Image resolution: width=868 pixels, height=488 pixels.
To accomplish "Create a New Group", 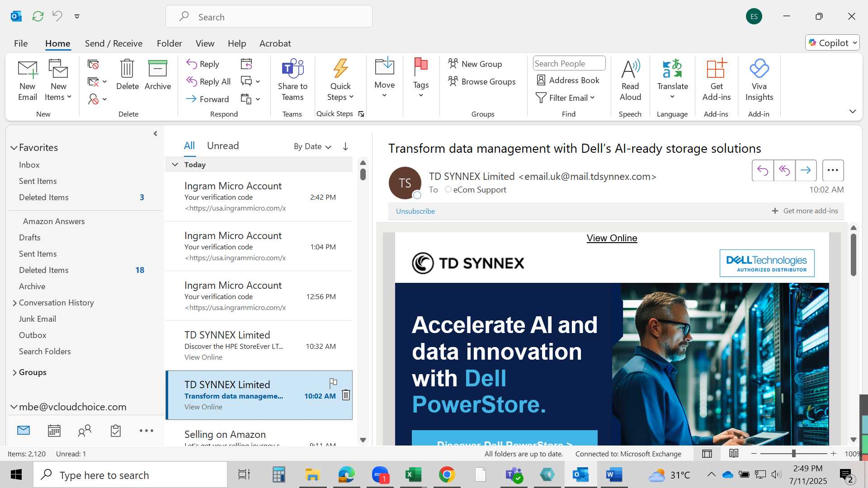I will 475,64.
